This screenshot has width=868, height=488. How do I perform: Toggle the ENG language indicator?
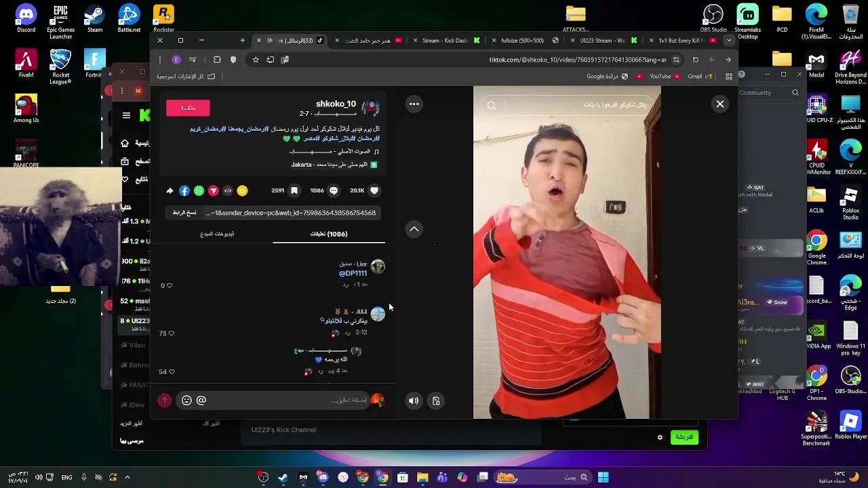click(x=66, y=477)
